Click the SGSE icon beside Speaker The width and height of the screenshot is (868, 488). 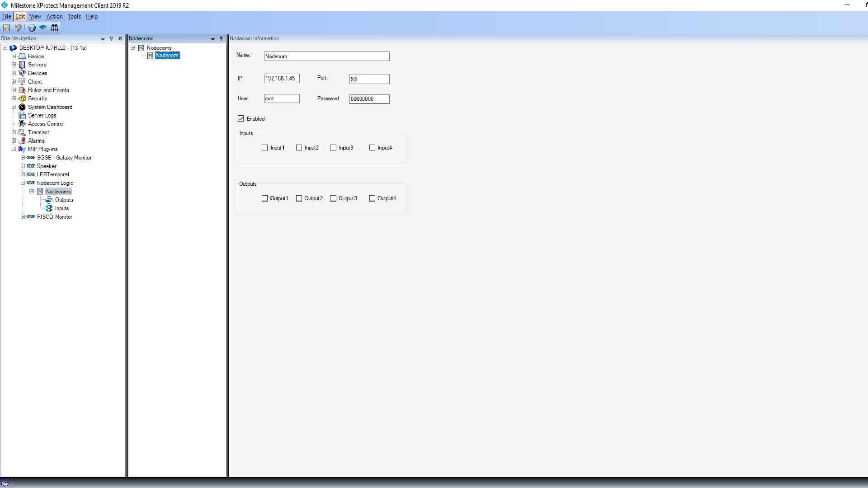pyautogui.click(x=31, y=166)
